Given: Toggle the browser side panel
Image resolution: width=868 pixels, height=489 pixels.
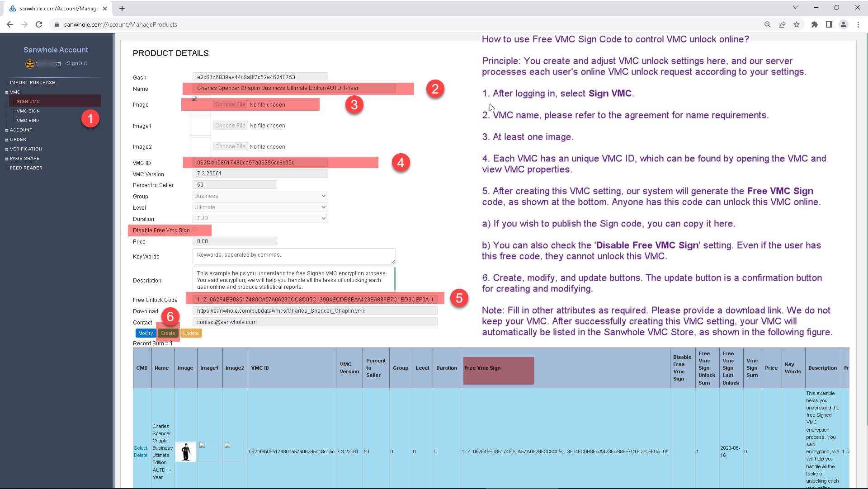Looking at the screenshot, I should [829, 24].
